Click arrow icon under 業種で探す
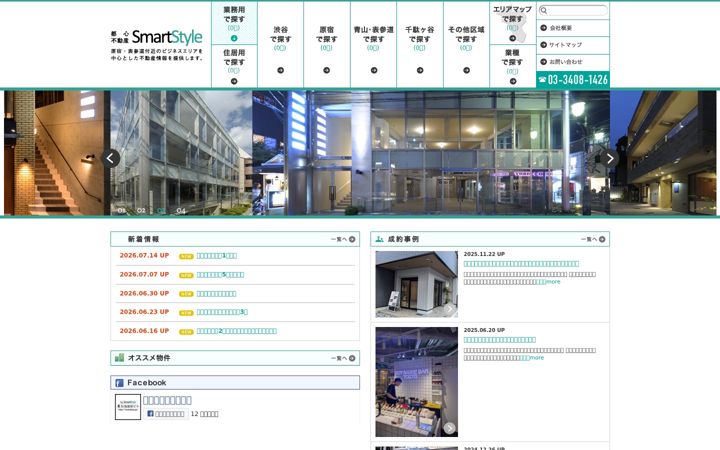This screenshot has height=450, width=720. click(x=513, y=81)
